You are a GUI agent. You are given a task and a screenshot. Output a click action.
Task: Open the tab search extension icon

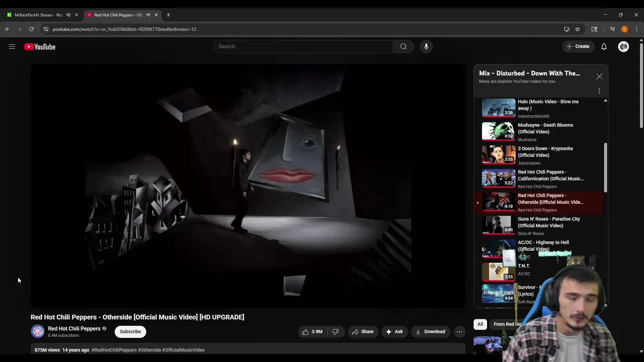594,29
